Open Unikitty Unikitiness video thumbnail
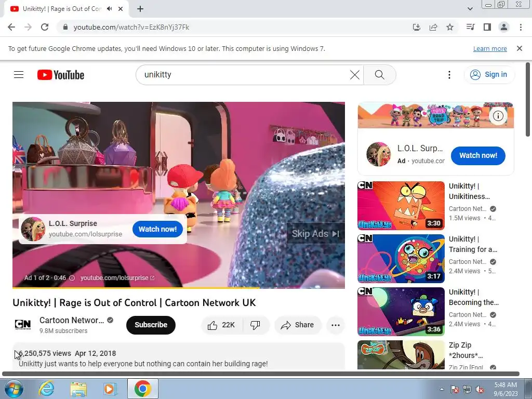Screen dimensions: 532x399 [401, 206]
